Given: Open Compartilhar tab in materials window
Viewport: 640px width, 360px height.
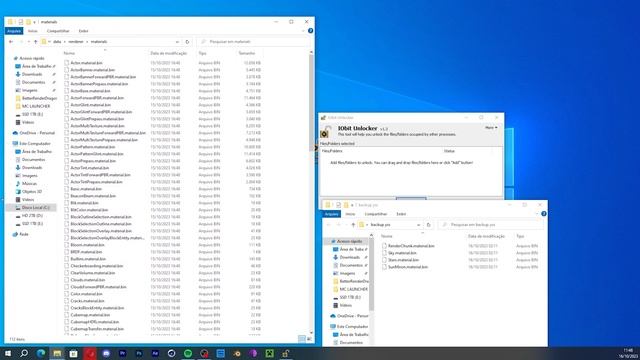Looking at the screenshot, I should pyautogui.click(x=58, y=31).
